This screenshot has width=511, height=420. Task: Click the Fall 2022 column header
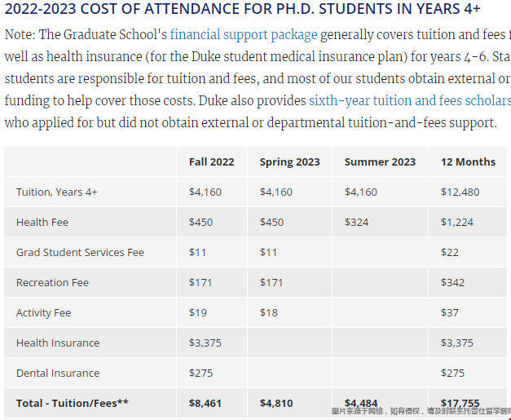click(x=211, y=161)
